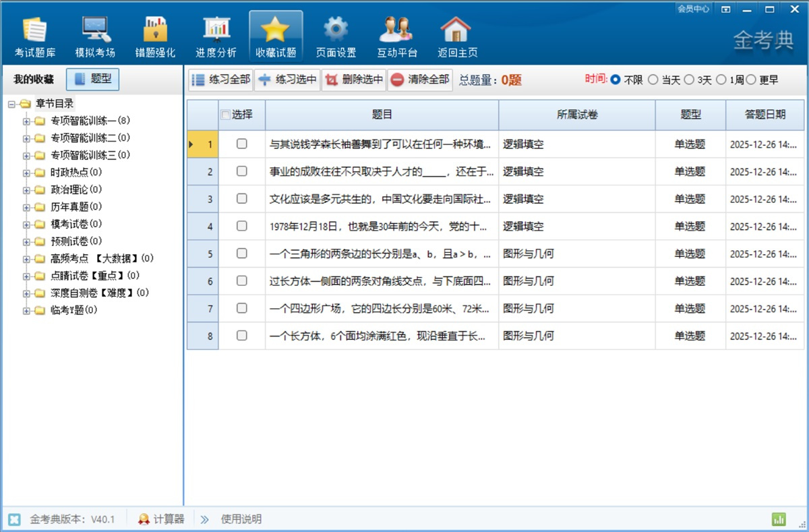Screen dimensions: 809x532
Task: Check the checkbox for question row 1
Action: click(242, 144)
